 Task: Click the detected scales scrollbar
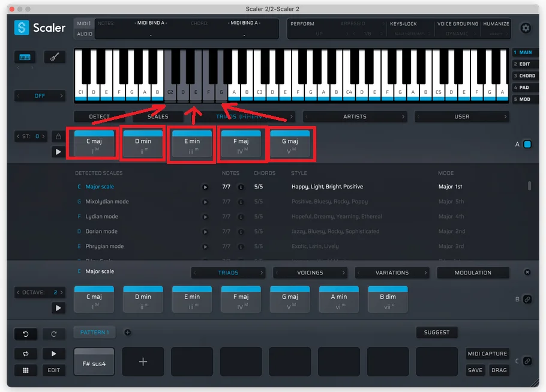[529, 185]
